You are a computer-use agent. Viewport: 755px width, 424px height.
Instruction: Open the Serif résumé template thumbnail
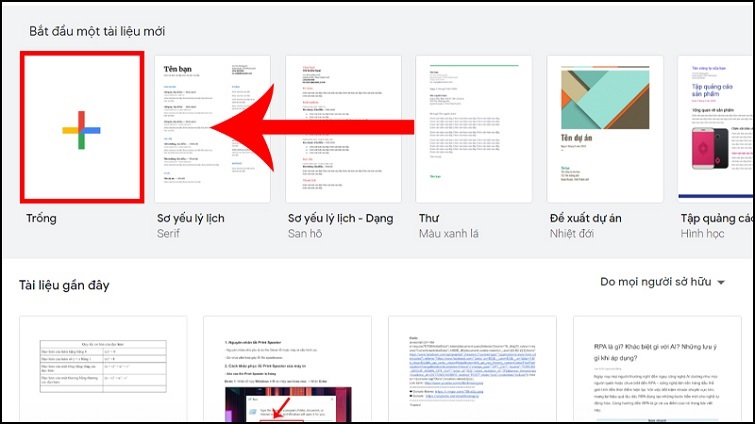214,127
